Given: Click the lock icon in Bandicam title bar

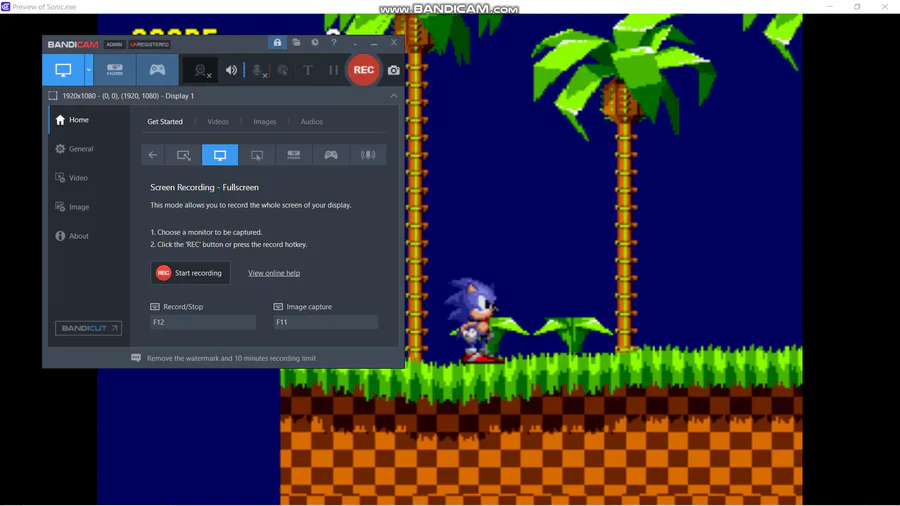Looking at the screenshot, I should [x=277, y=42].
